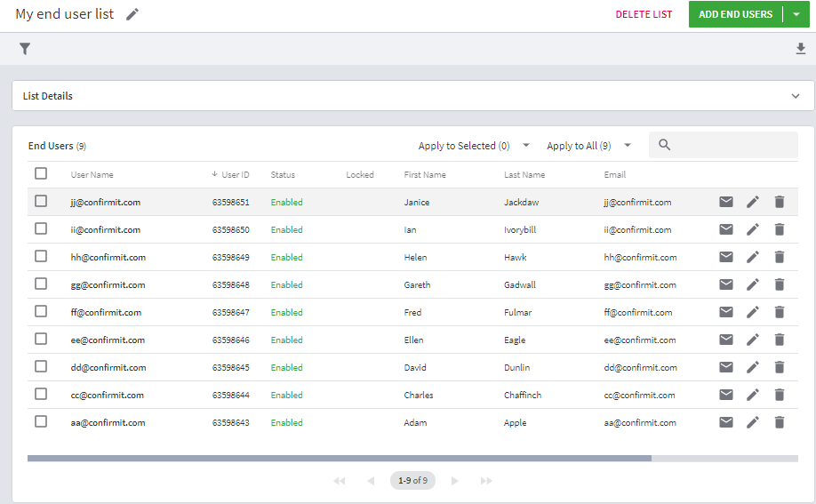816x504 pixels.
Task: Email Adam Apple
Action: [726, 422]
